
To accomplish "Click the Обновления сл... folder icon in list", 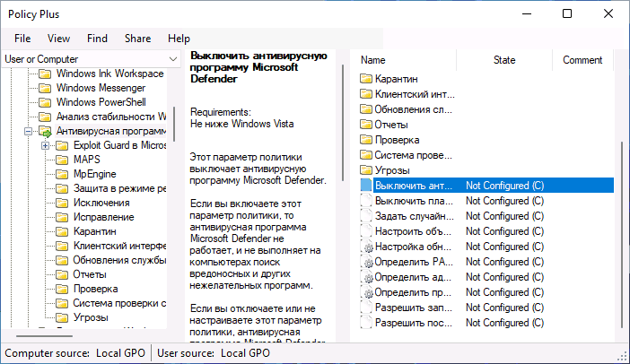I will [x=366, y=109].
